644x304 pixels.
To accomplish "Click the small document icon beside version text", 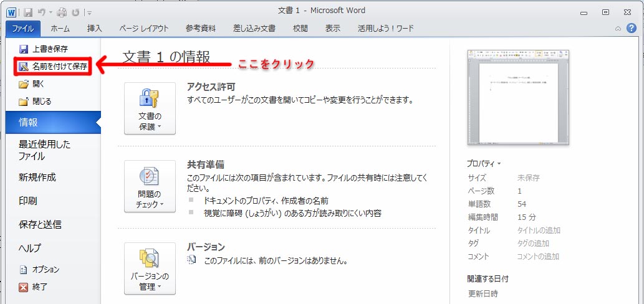I will click(x=191, y=260).
